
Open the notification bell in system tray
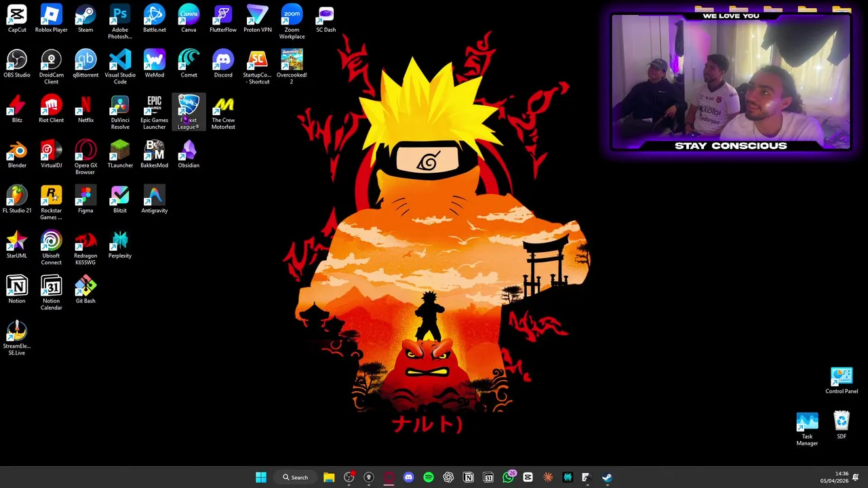click(x=856, y=477)
